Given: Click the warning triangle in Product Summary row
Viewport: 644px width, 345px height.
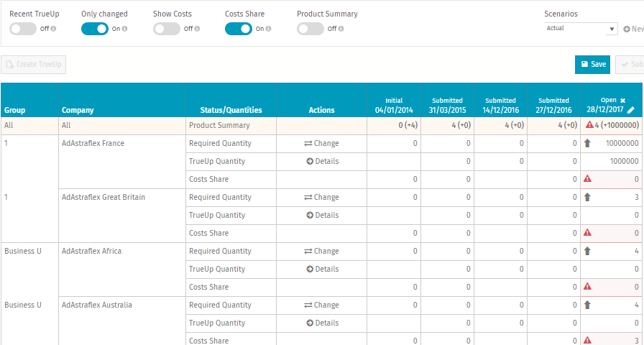Looking at the screenshot, I should (589, 126).
